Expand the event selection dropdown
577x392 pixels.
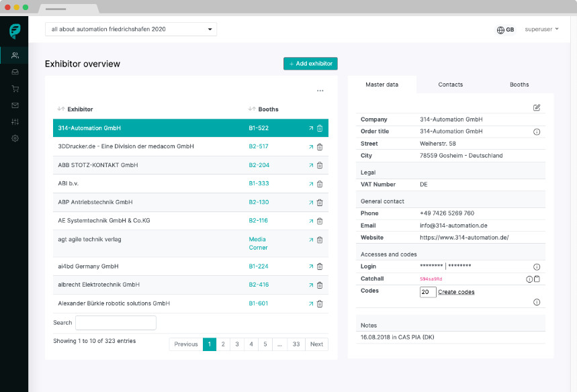click(130, 29)
